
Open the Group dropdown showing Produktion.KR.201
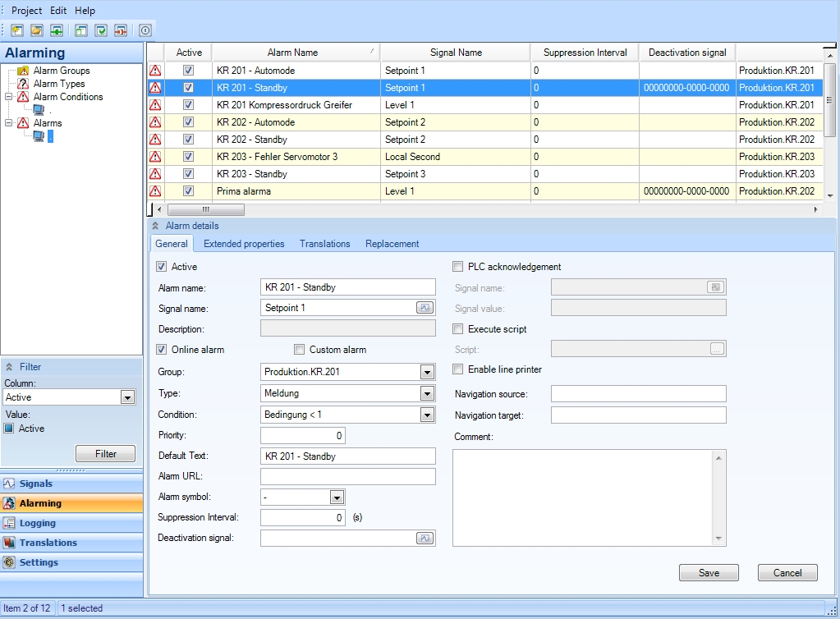pos(426,373)
